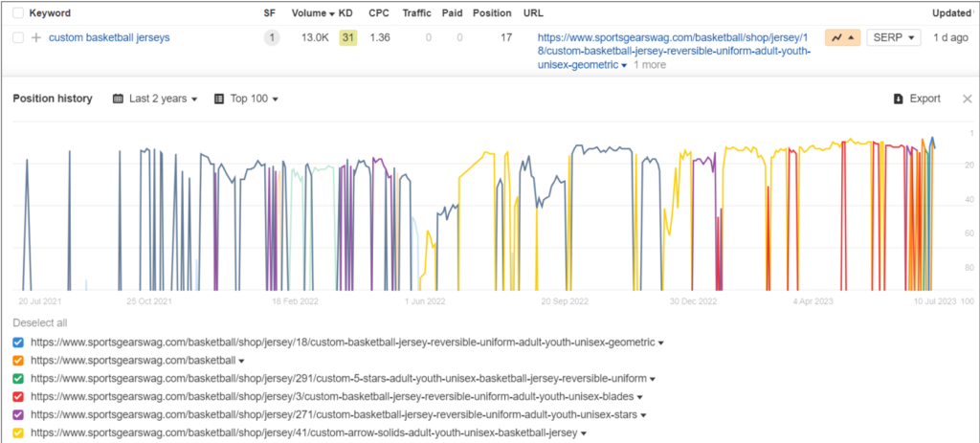Image resolution: width=980 pixels, height=443 pixels.
Task: Expand arrow after stars URL in legend
Action: point(643,415)
